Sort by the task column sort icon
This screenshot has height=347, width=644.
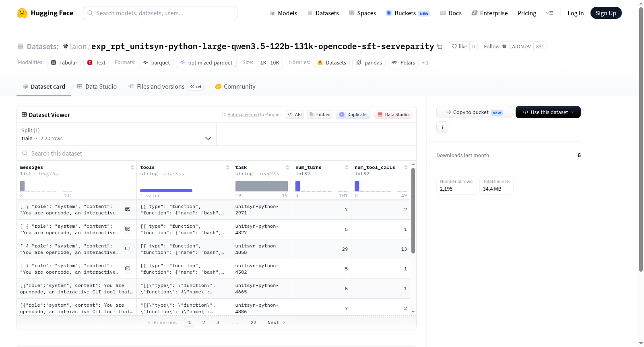[287, 167]
